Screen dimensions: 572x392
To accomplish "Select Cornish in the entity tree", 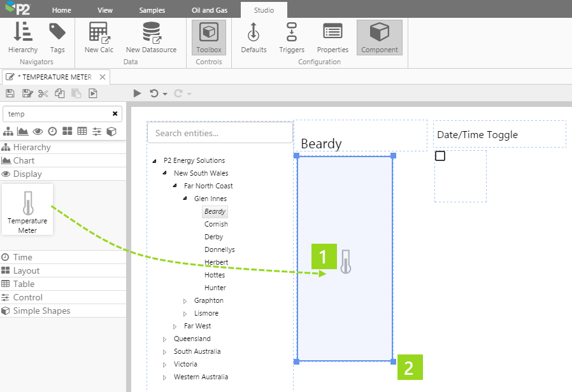I will 216,224.
